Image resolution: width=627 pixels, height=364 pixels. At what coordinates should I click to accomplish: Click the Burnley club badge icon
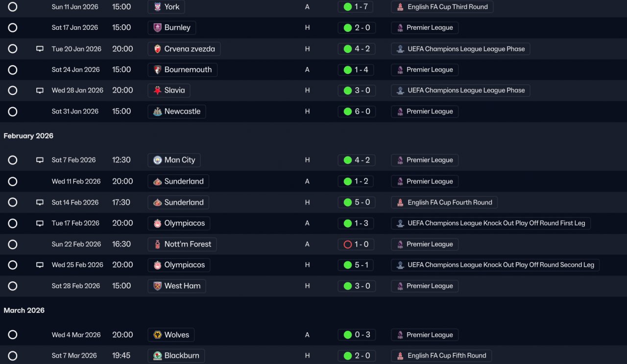[157, 28]
